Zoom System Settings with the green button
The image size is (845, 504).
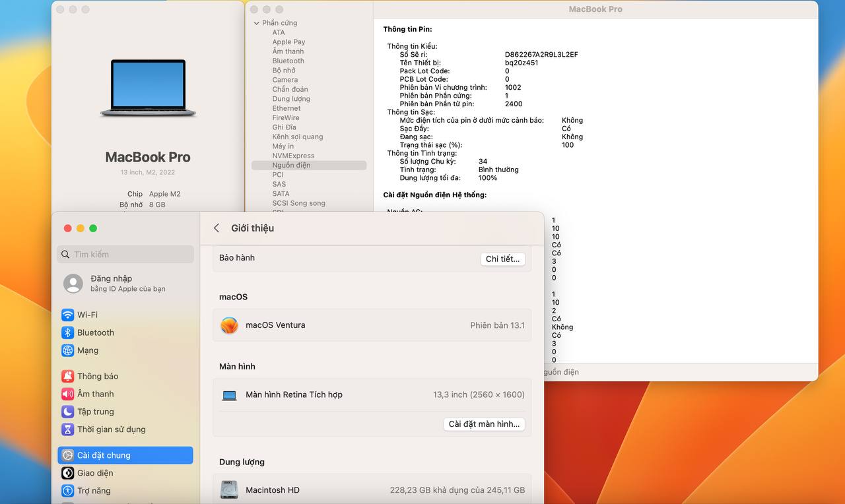coord(93,228)
